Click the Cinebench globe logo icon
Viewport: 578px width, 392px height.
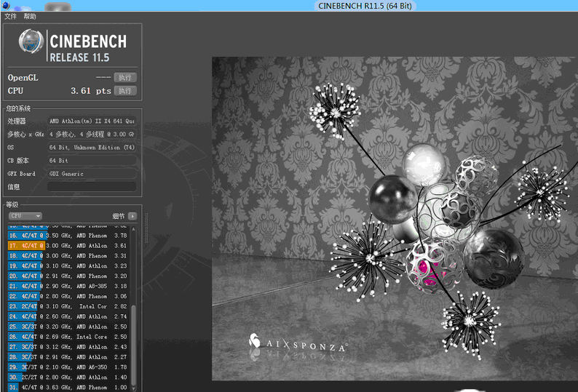click(x=30, y=45)
